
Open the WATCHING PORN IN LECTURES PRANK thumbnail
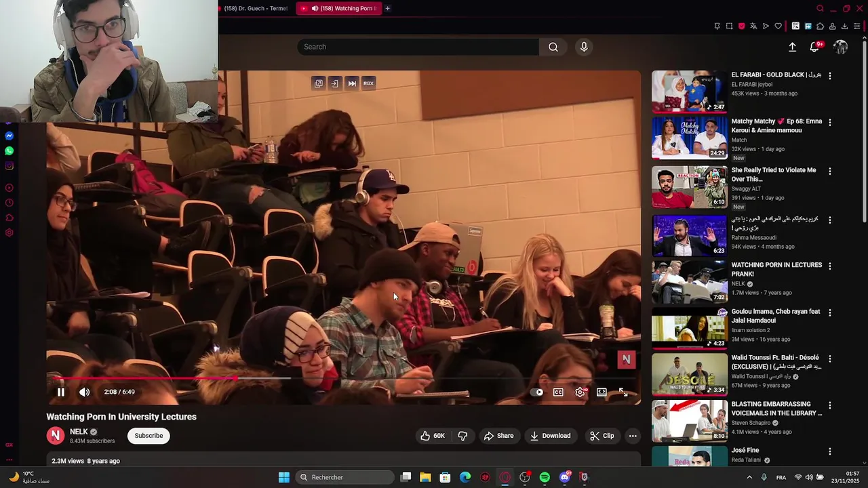coord(690,282)
